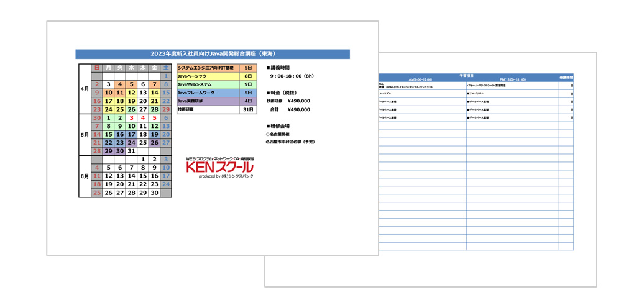Select the 'Javaベーシック' legend row

217,76
